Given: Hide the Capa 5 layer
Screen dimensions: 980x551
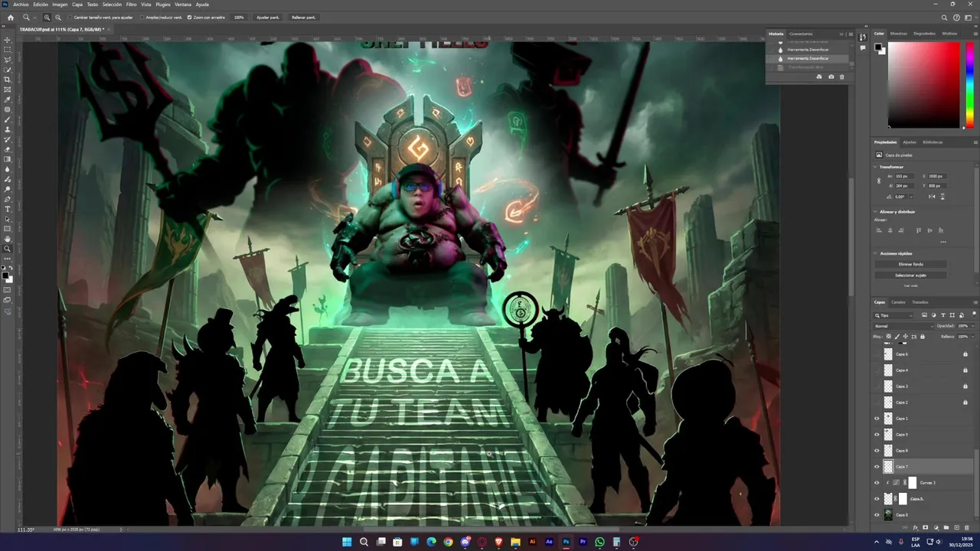Looking at the screenshot, I should coord(877,434).
